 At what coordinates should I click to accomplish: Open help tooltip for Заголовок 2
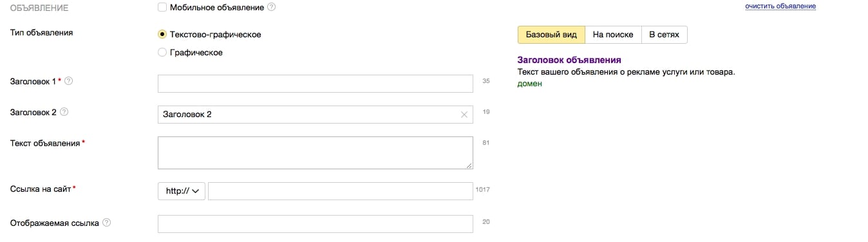(x=64, y=112)
